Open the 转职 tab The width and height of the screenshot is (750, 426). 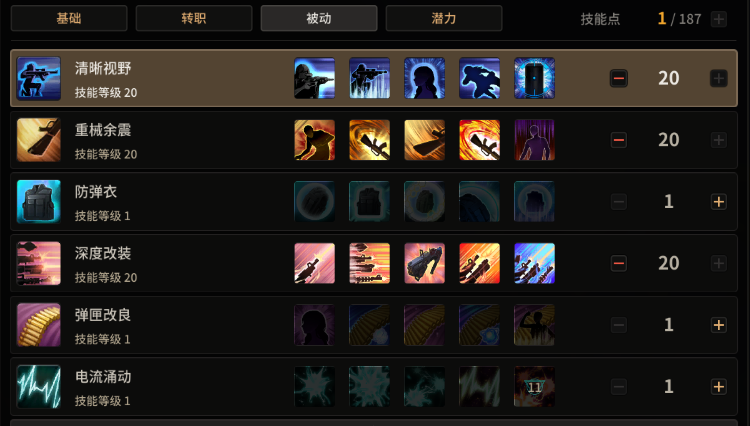pos(194,18)
